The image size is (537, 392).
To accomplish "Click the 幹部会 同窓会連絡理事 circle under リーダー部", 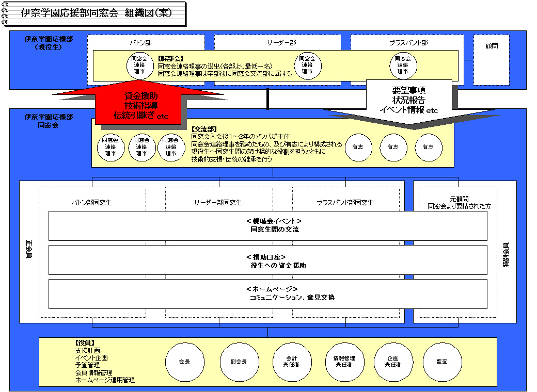I will pyautogui.click(x=308, y=66).
